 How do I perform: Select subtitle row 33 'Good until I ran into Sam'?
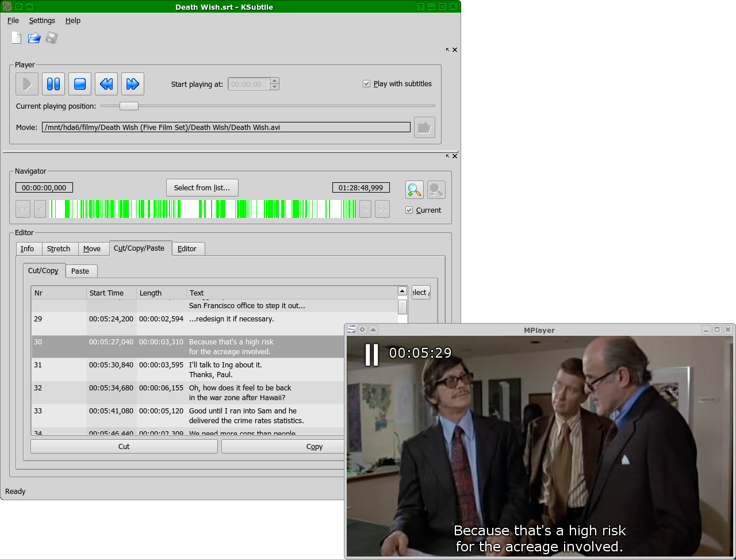point(187,416)
